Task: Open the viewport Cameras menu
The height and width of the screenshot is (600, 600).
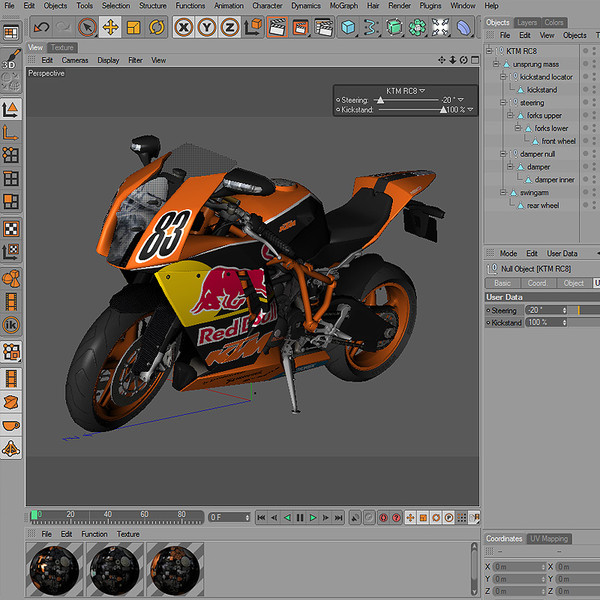Action: pyautogui.click(x=75, y=60)
